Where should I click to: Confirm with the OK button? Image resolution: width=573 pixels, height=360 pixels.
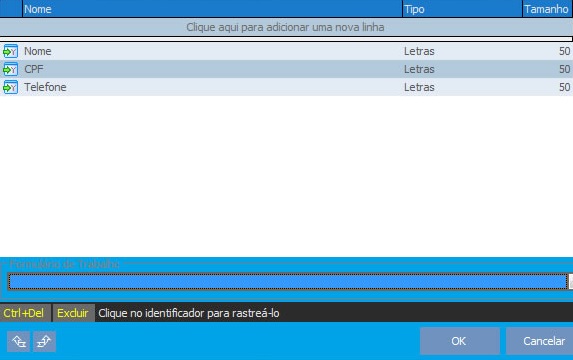tap(460, 341)
